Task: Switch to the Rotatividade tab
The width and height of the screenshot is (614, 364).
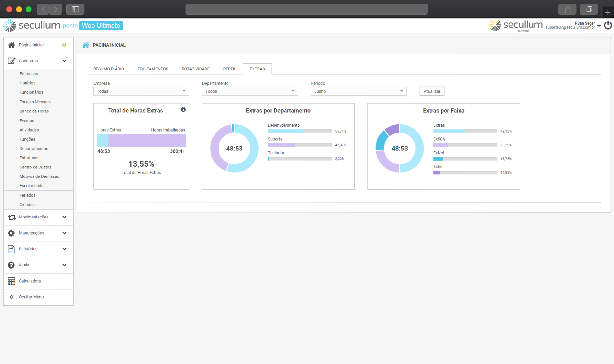Action: (x=196, y=69)
